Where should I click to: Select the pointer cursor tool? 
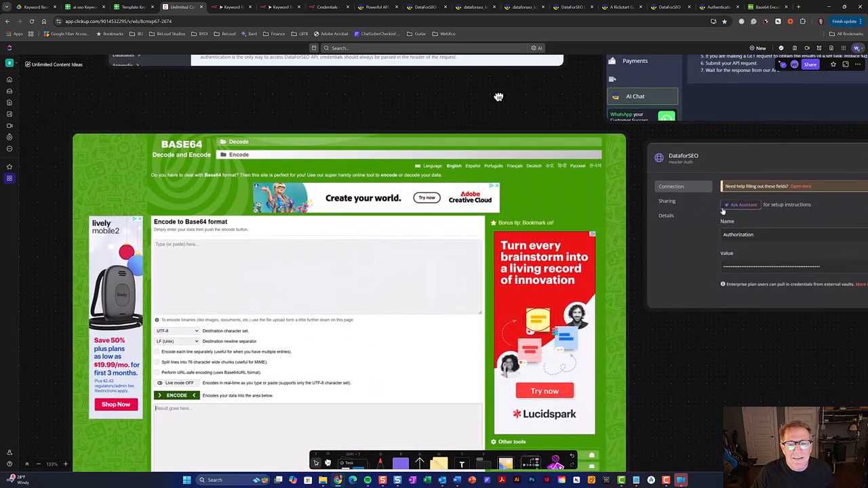click(x=316, y=463)
